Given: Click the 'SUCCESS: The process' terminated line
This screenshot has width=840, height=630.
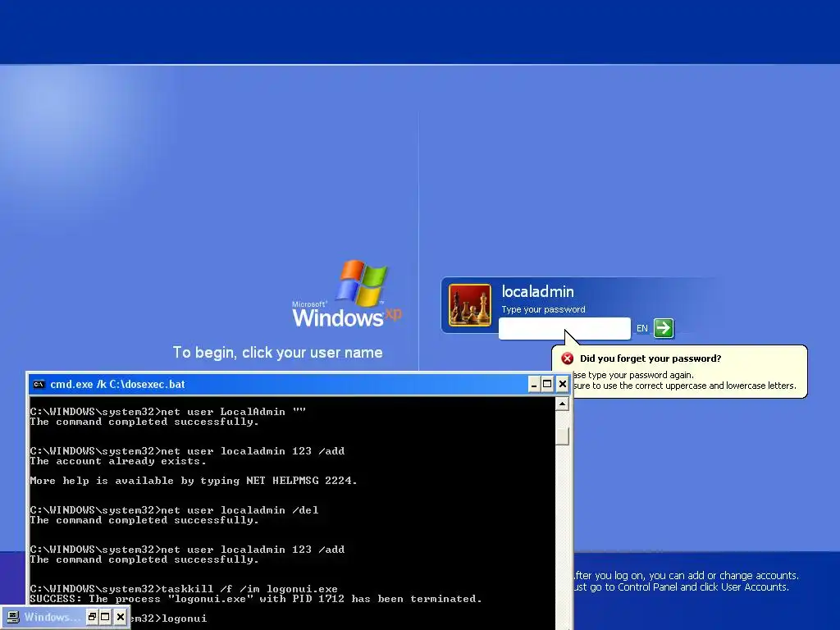Looking at the screenshot, I should (x=256, y=599).
